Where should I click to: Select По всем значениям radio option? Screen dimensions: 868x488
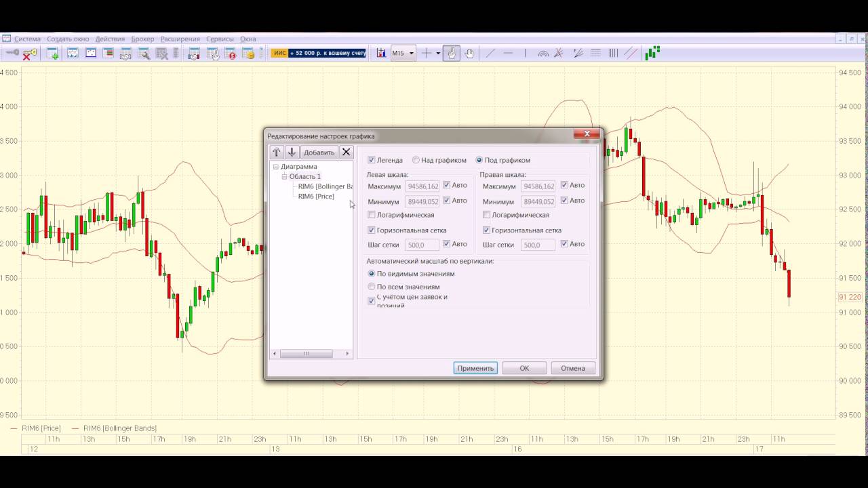pos(371,287)
